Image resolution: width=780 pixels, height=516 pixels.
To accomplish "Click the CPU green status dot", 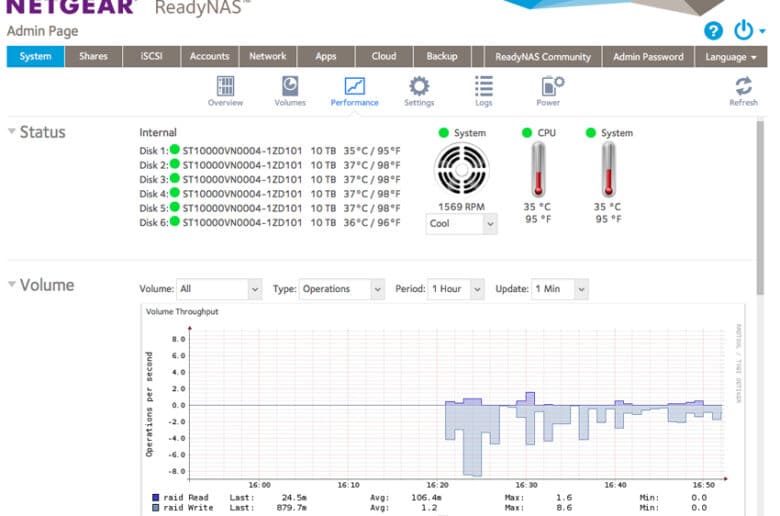I will pos(527,132).
